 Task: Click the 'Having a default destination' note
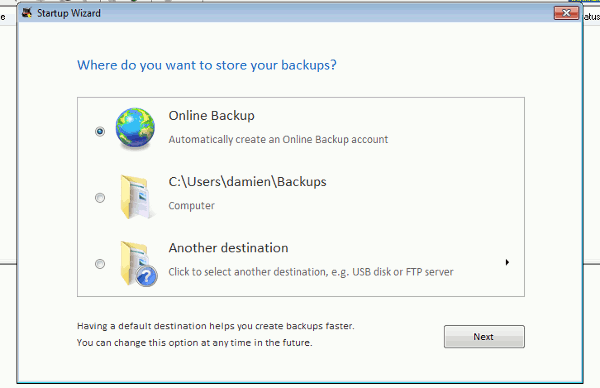(215, 326)
